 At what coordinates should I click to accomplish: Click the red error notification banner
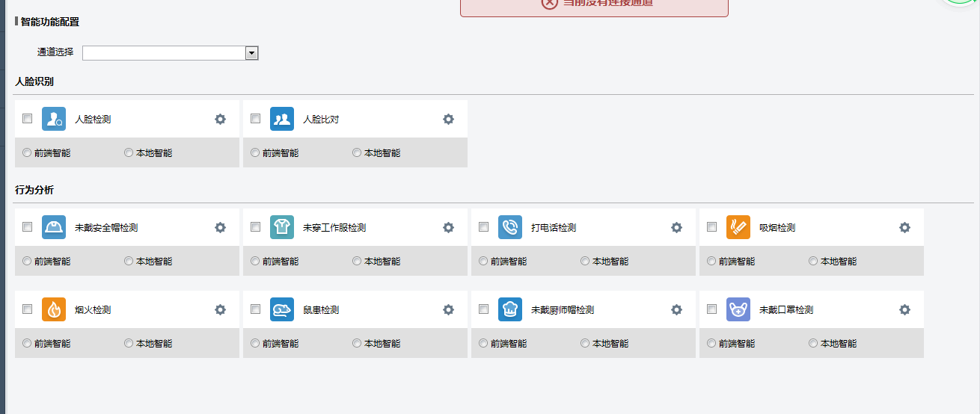(594, 6)
